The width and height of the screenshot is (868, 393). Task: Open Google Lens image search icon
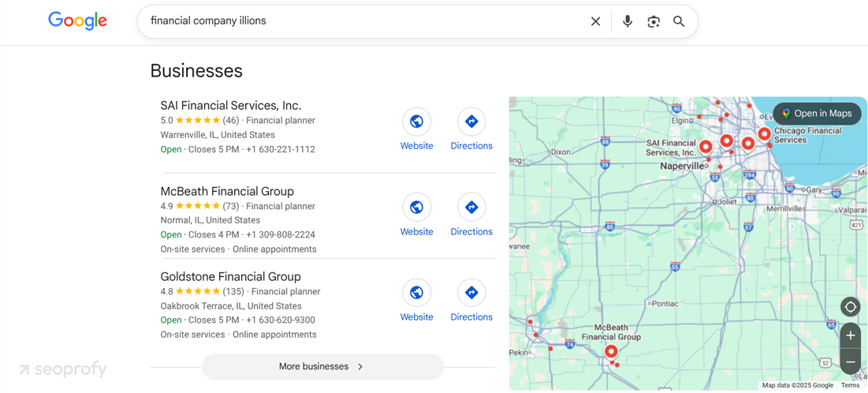[654, 21]
